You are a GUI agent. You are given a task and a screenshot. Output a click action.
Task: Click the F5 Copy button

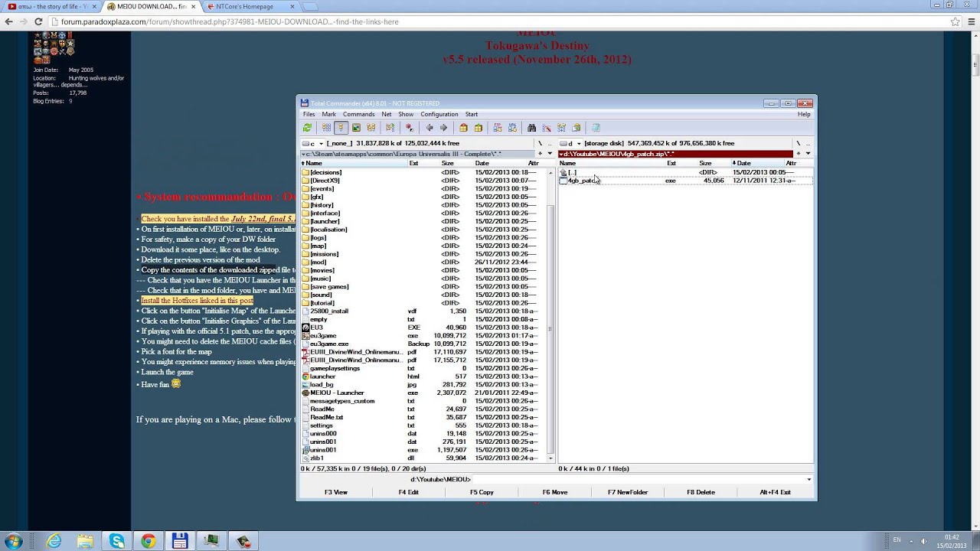482,492
